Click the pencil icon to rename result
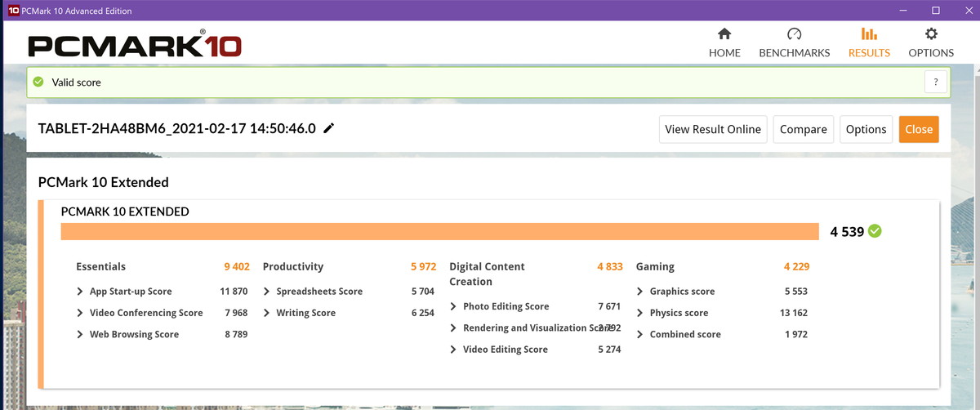The height and width of the screenshot is (410, 980). [x=328, y=128]
